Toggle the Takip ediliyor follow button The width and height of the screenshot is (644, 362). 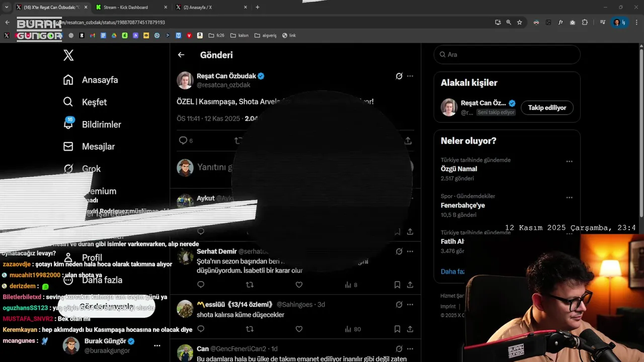click(x=547, y=108)
